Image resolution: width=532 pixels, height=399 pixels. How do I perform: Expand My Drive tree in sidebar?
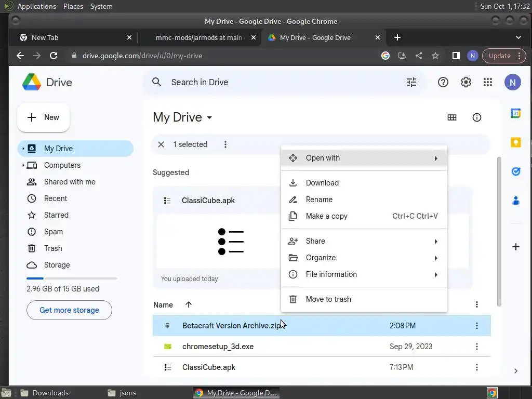tap(23, 149)
